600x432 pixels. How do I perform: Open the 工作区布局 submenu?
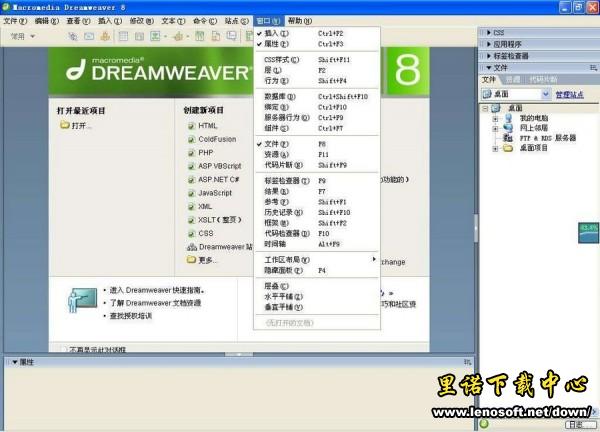318,260
